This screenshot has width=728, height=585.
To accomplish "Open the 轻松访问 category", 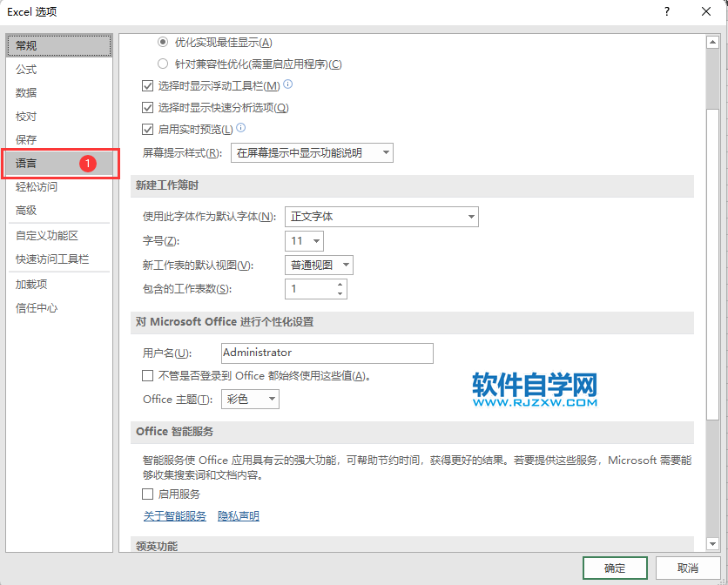I will click(x=59, y=186).
